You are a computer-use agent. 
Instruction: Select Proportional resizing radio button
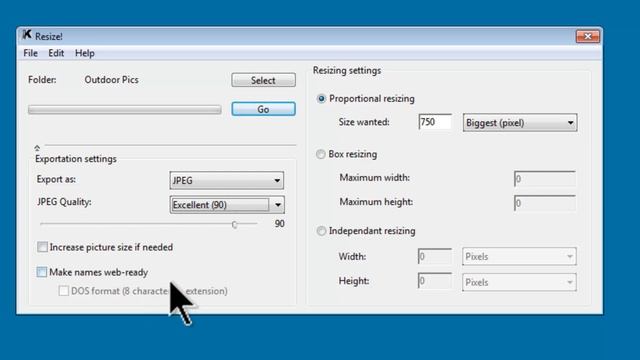click(321, 98)
